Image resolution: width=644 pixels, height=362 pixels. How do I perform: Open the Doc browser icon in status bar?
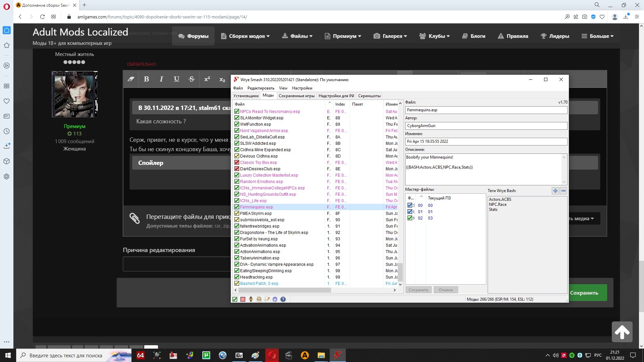(259, 299)
